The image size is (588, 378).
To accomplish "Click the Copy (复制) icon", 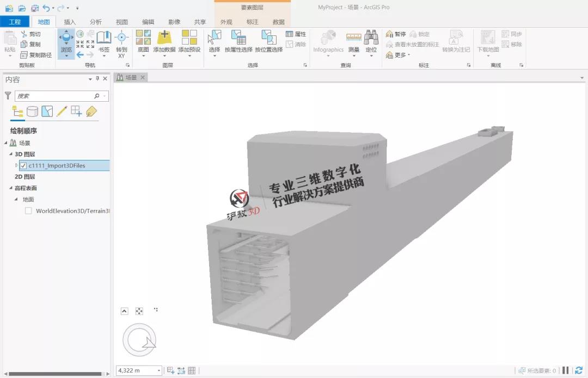I will [x=24, y=44].
